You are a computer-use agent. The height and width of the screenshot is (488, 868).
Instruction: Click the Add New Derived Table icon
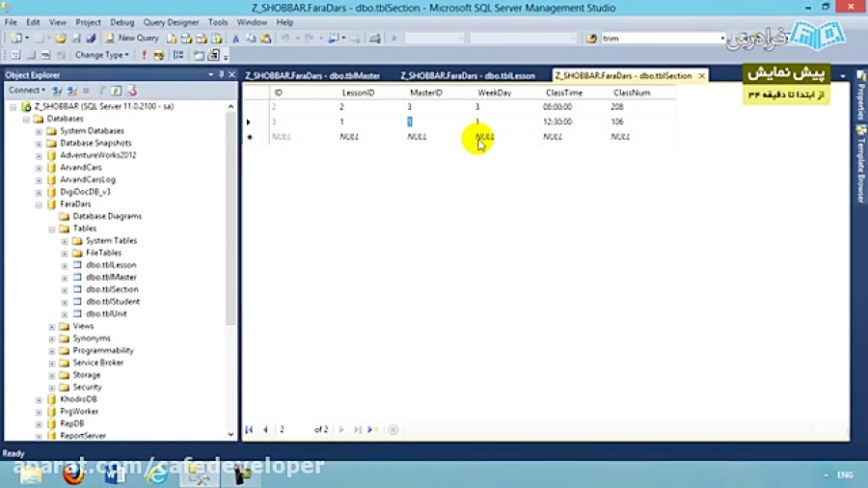click(213, 55)
